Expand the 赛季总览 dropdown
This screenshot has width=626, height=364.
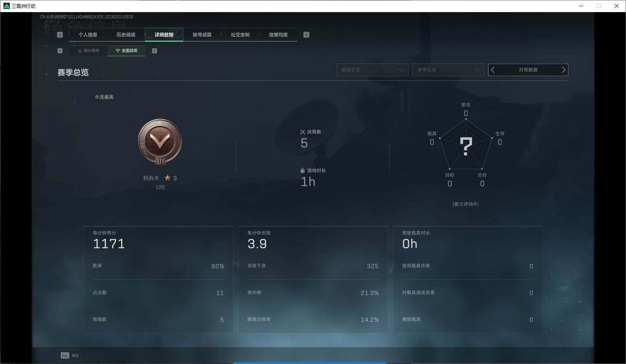pyautogui.click(x=448, y=70)
